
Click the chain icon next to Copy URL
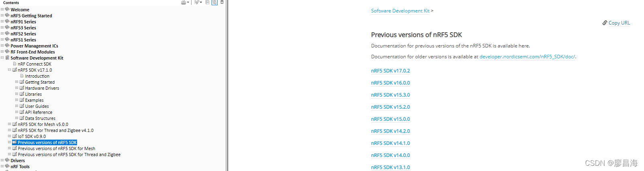pyautogui.click(x=605, y=23)
